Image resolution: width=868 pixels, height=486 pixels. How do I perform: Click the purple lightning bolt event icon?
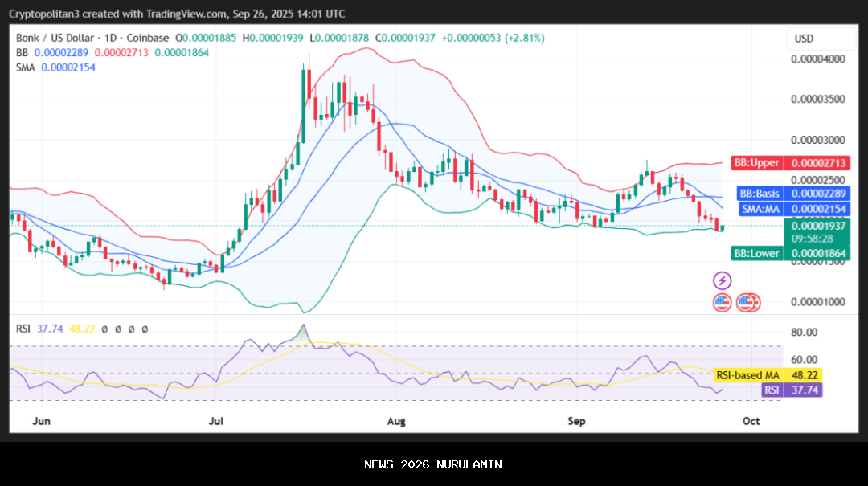coord(722,280)
